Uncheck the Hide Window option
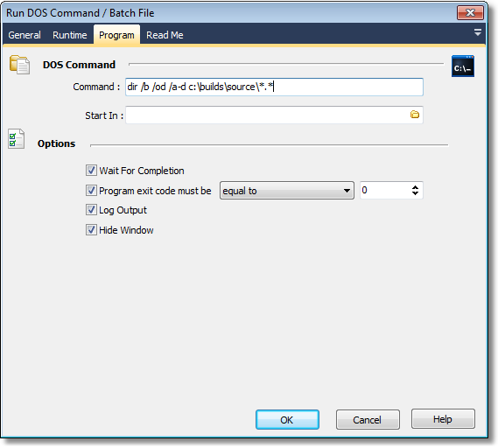The image size is (498, 448). (x=91, y=229)
